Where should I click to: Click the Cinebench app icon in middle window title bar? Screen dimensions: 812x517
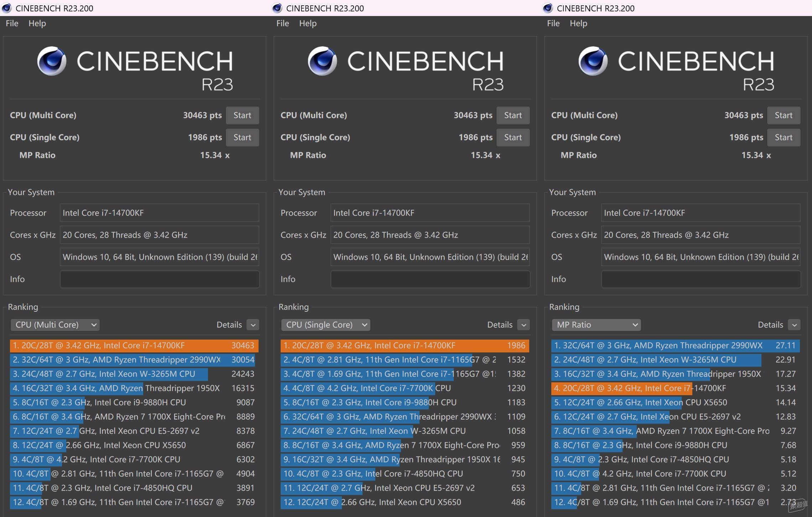click(277, 8)
